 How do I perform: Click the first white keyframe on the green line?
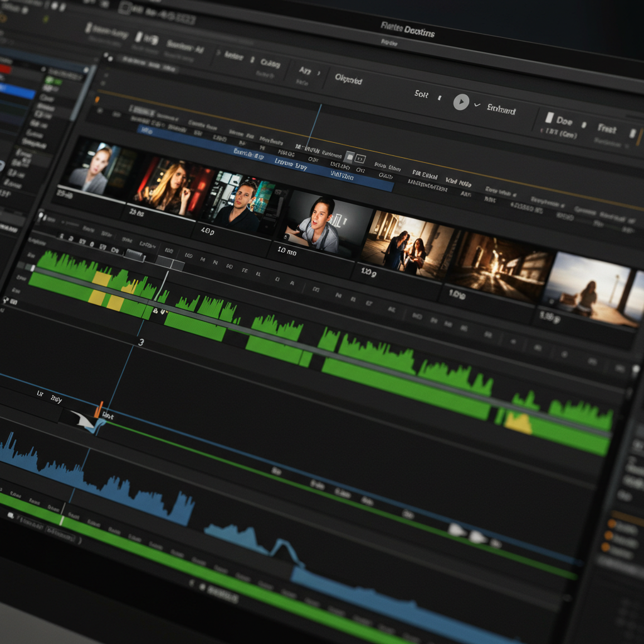(457, 530)
